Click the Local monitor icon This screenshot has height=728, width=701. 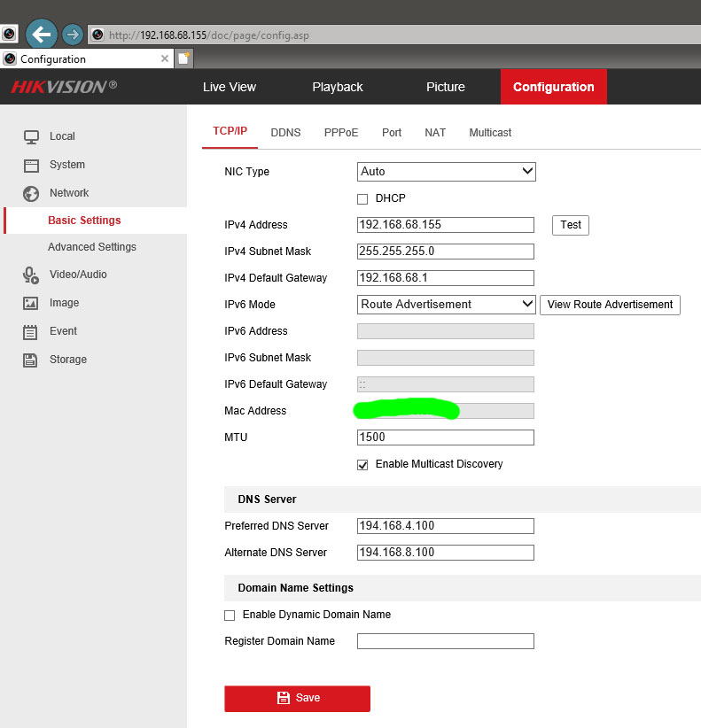coord(31,136)
